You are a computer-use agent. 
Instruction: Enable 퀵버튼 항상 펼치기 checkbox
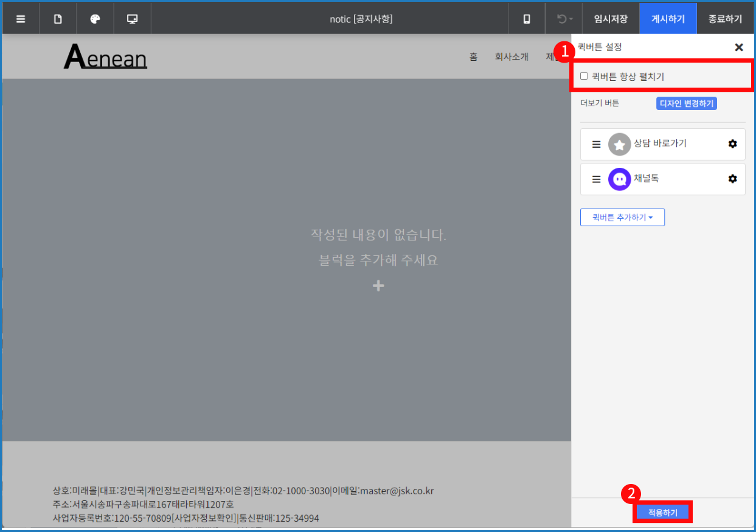584,77
